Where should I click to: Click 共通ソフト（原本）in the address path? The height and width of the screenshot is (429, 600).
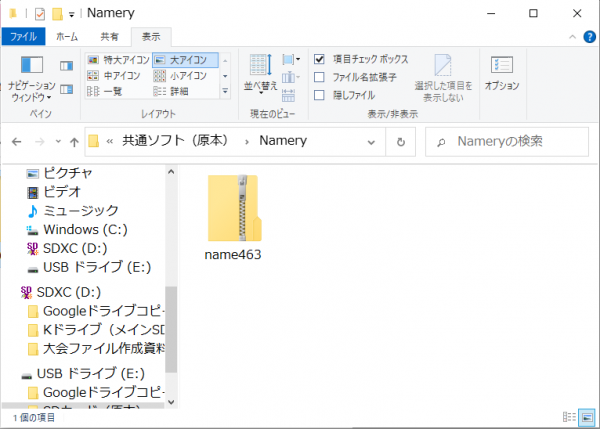[x=175, y=141]
